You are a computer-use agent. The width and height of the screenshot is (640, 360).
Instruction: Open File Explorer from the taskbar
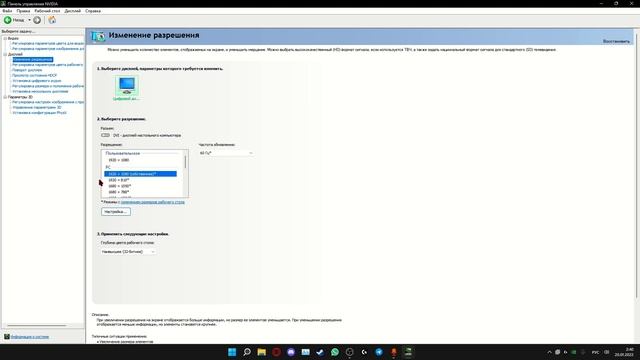click(262, 352)
